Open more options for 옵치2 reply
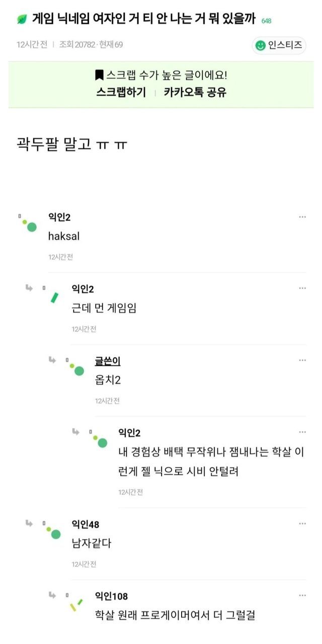Screen dimensions: 322x644 tap(302, 360)
